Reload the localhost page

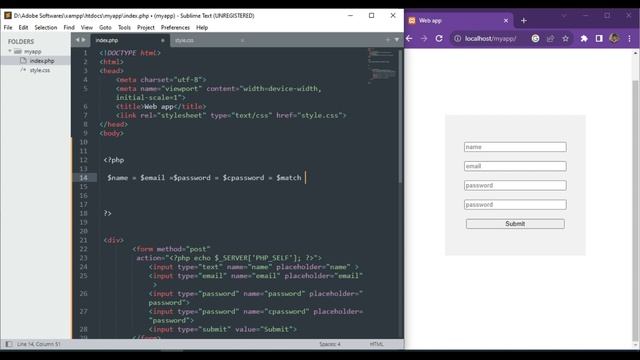(439, 38)
